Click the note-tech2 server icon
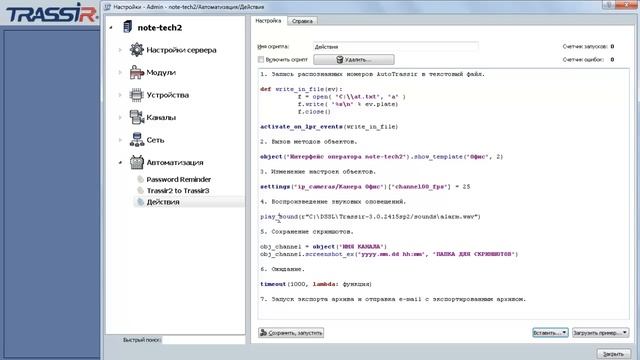Screen dimensions: 640x360 point(127,27)
